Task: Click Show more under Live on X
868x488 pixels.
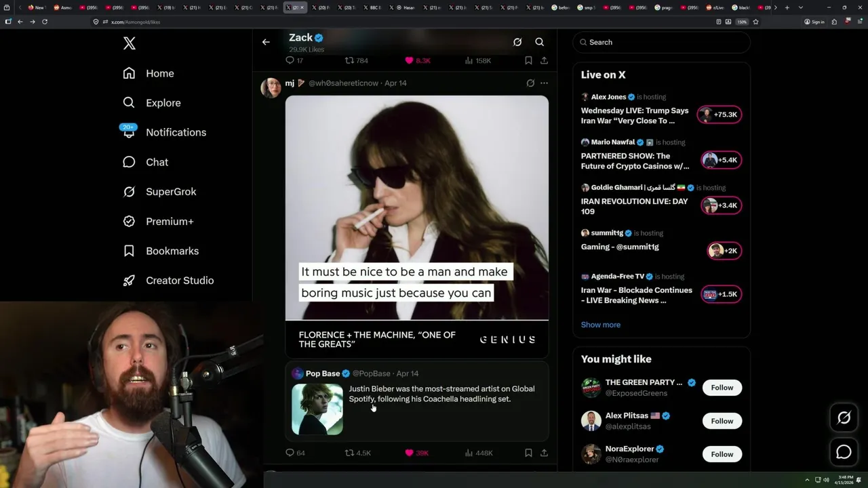Action: click(601, 325)
